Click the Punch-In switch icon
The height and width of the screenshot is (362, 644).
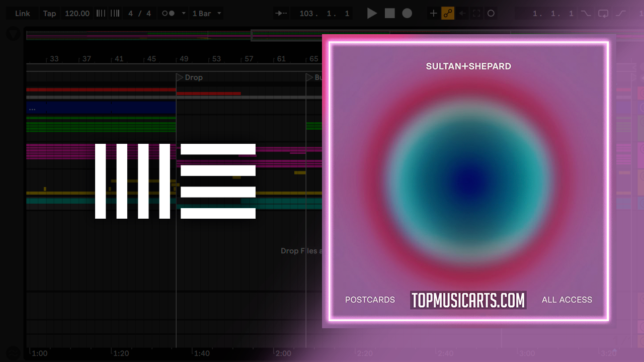pyautogui.click(x=586, y=14)
